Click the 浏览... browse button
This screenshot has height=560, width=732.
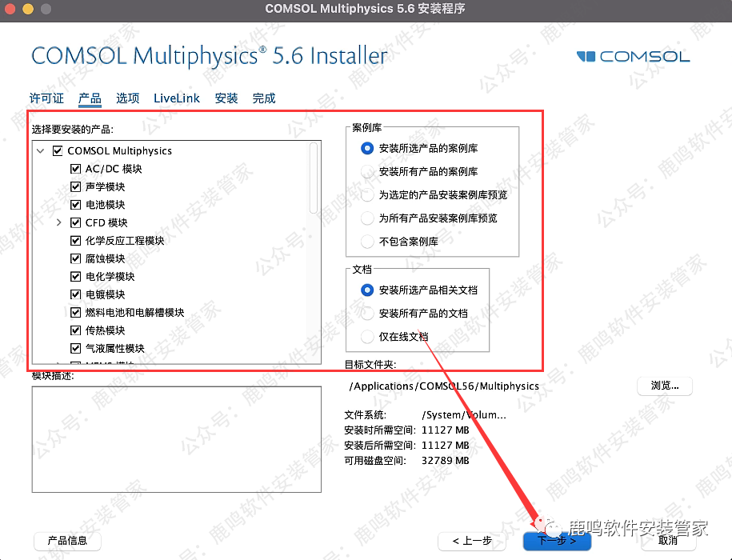click(664, 386)
